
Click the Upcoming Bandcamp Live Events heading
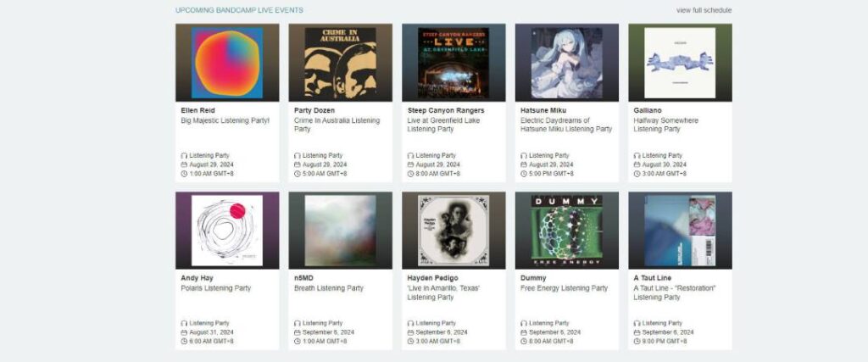239,10
